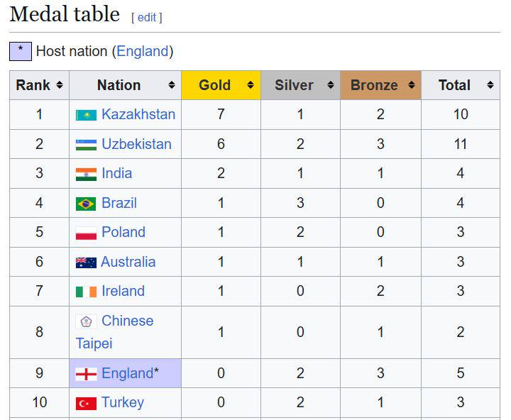Open the Chinese Taipei nation link
The width and height of the screenshot is (511, 420).
click(x=127, y=321)
